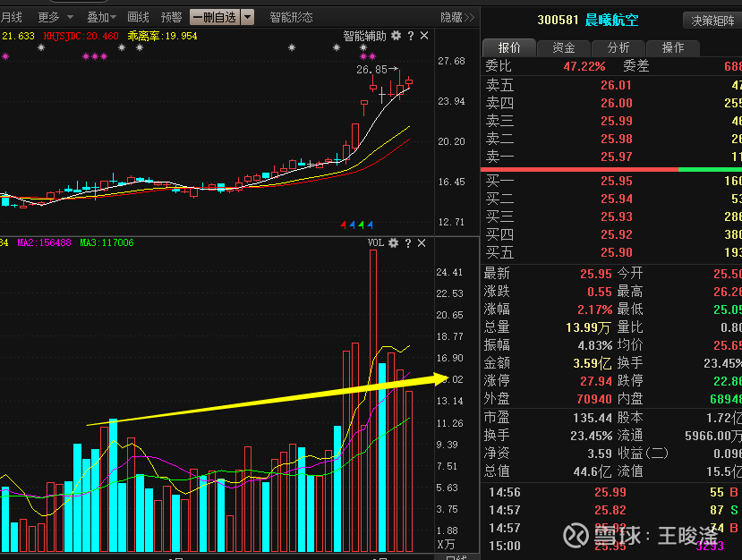Image resolution: width=742 pixels, height=560 pixels.
Task: Open the Smart Assist (智能辅助) settings gear icon
Action: [395, 36]
